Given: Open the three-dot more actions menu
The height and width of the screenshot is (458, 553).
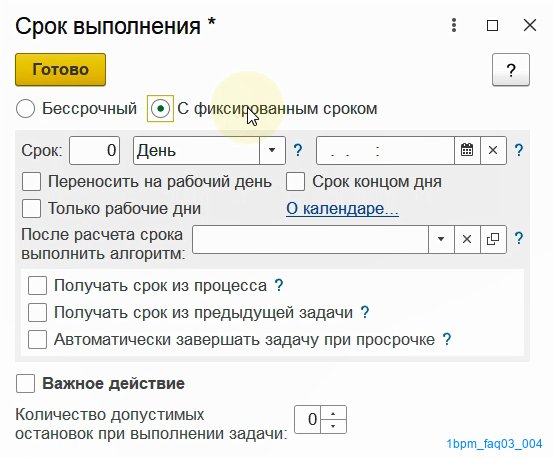Looking at the screenshot, I should tap(454, 25).
